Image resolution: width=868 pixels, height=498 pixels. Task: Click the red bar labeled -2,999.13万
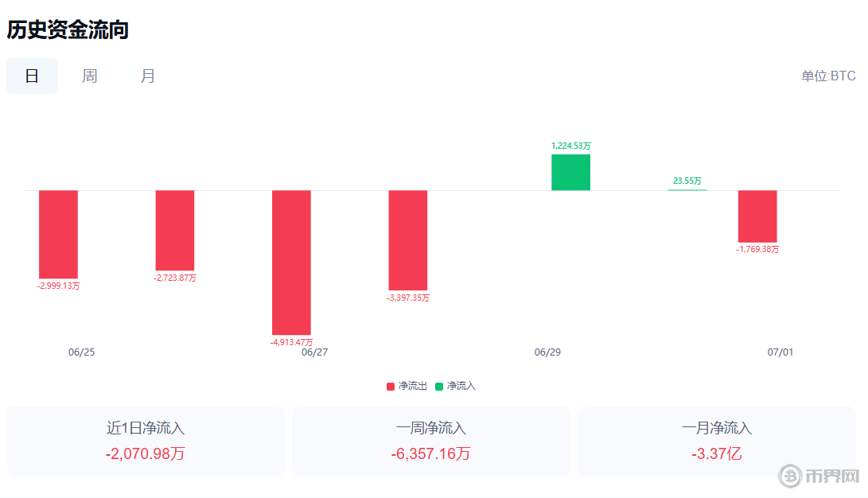pyautogui.click(x=58, y=234)
